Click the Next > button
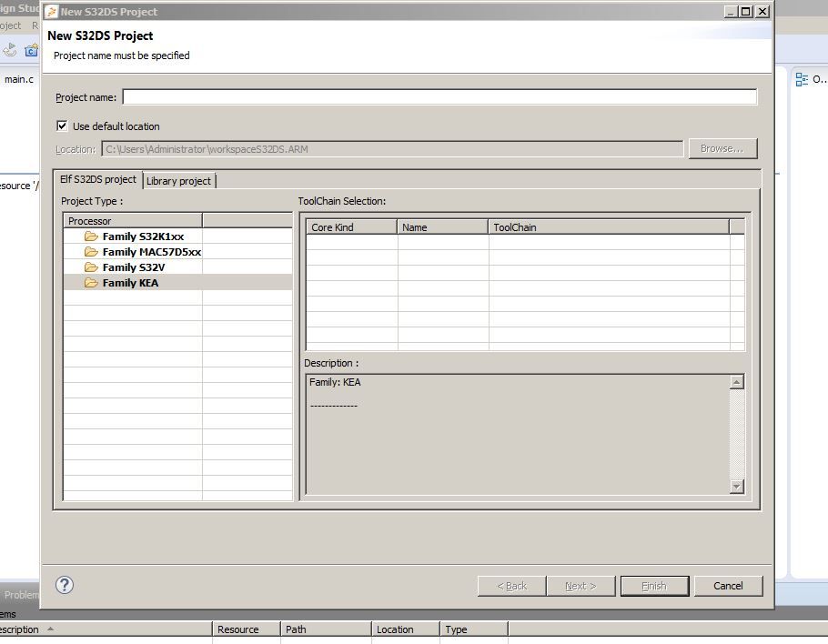 (x=581, y=586)
